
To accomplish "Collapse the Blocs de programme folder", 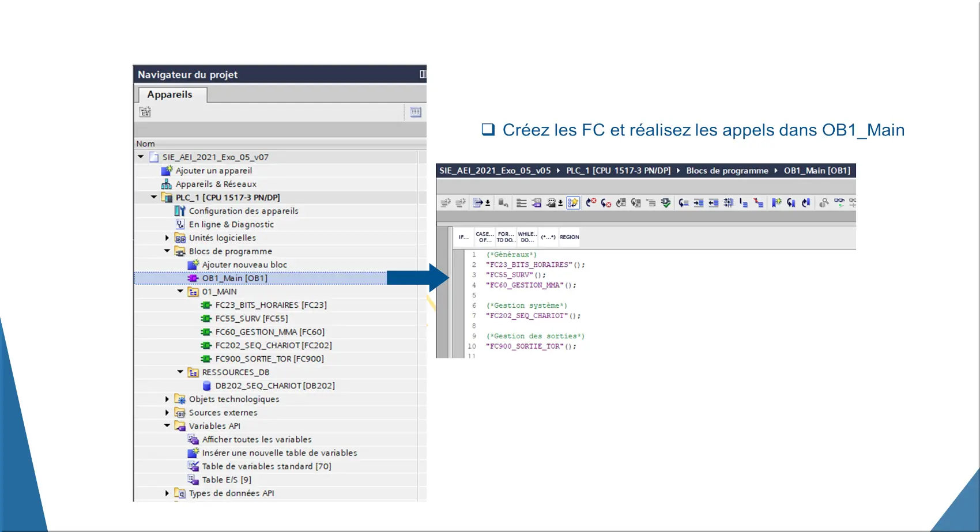I will (x=167, y=251).
